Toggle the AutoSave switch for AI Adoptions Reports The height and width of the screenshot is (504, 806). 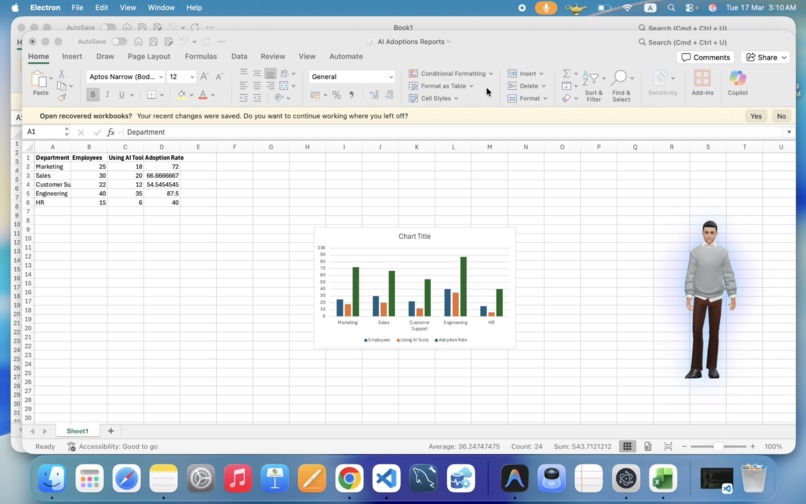(x=119, y=42)
